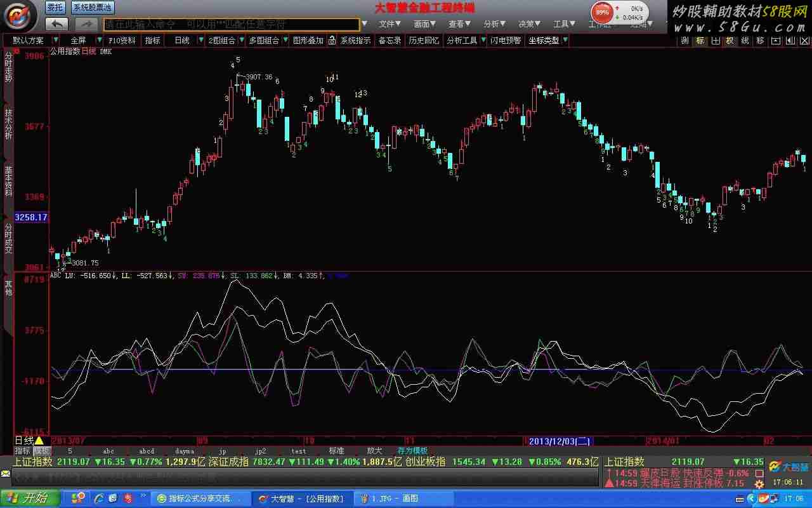The width and height of the screenshot is (812, 508).
Task: Expand the 坐标类型 dropdown
Action: click(565, 41)
